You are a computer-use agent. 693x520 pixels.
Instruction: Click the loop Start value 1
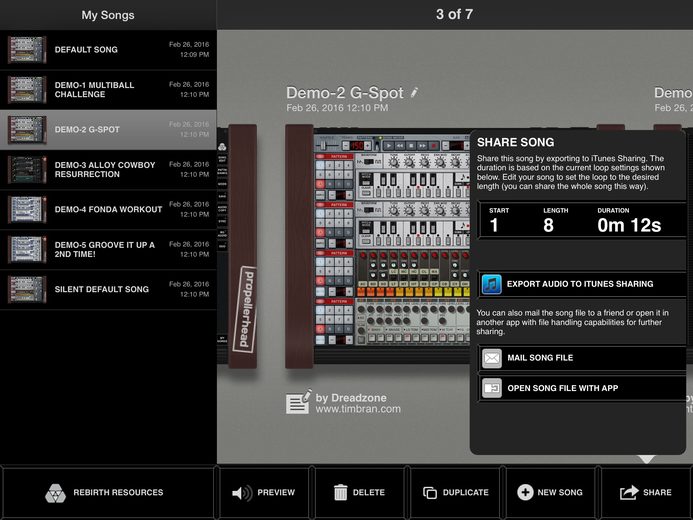(x=494, y=225)
